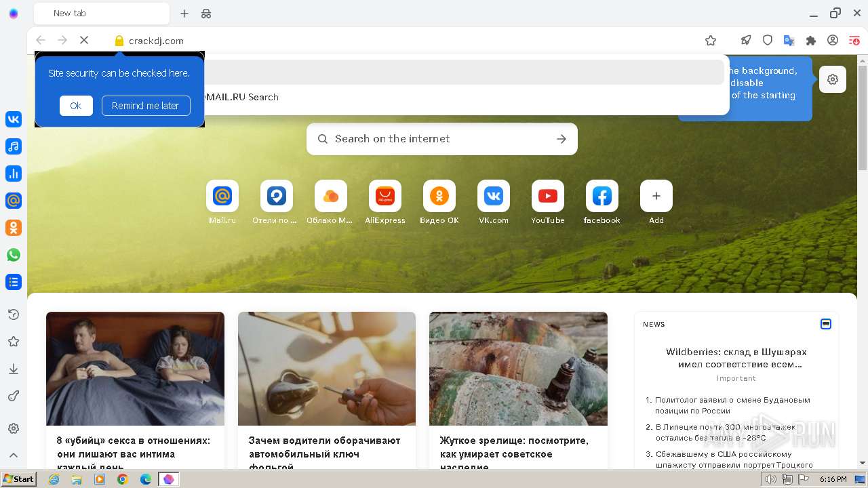Click the News widget window icon
The height and width of the screenshot is (488, 868).
[826, 324]
